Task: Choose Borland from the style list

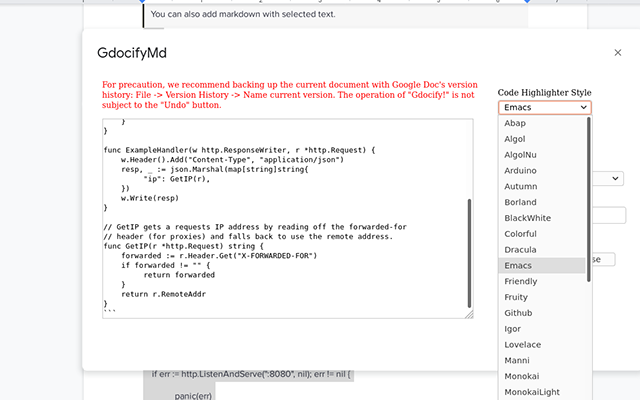Action: (542, 202)
